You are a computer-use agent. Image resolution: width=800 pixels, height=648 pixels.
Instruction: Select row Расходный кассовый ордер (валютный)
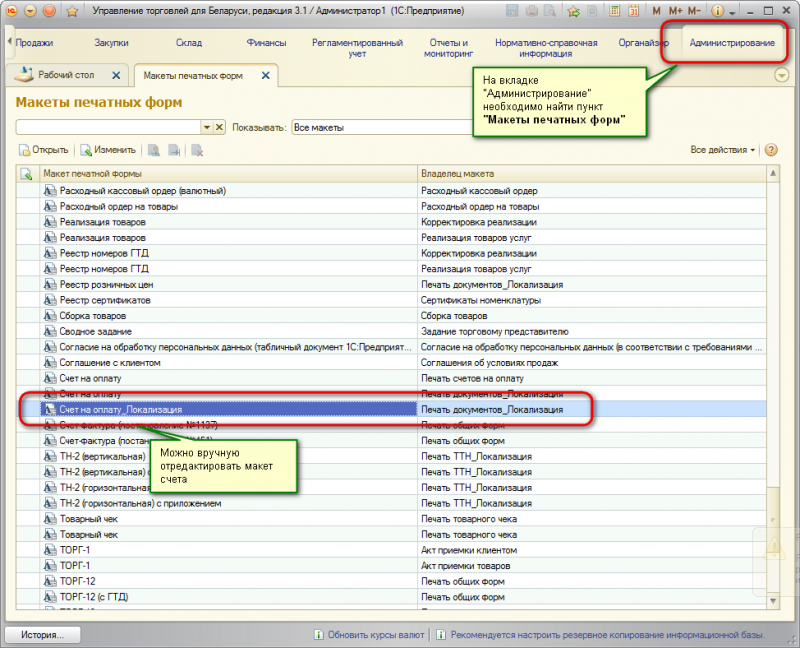click(x=391, y=191)
